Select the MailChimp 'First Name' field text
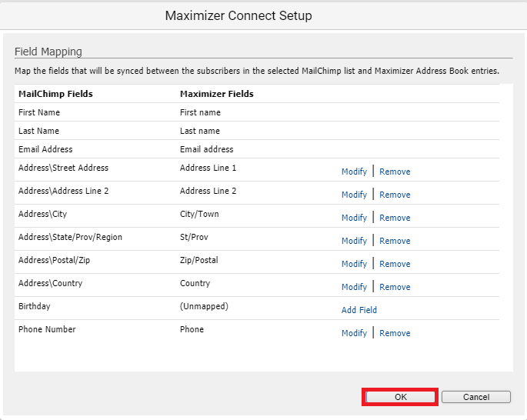The height and width of the screenshot is (420, 527). pyautogui.click(x=39, y=112)
